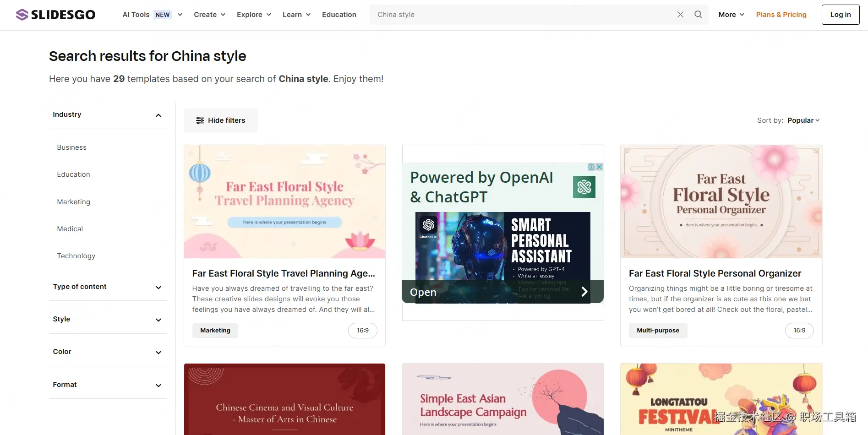Open Plans & Pricing page
This screenshot has height=435, width=868.
[781, 15]
